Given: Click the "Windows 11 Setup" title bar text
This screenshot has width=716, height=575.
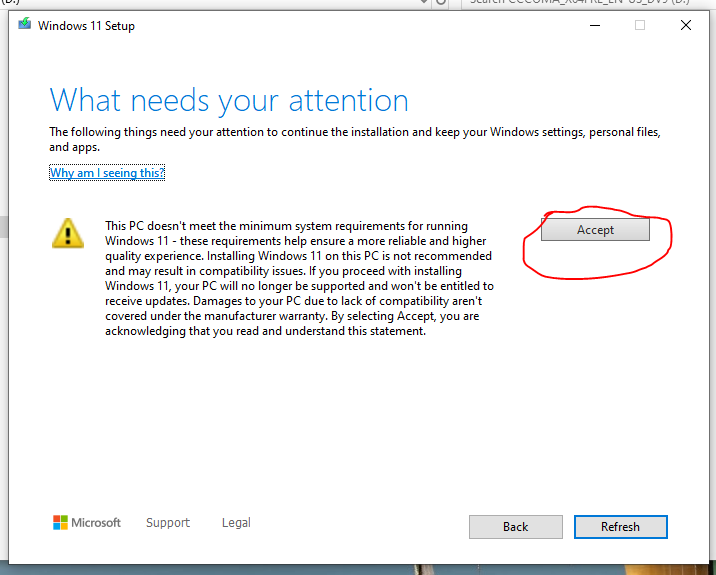Looking at the screenshot, I should (x=86, y=25).
